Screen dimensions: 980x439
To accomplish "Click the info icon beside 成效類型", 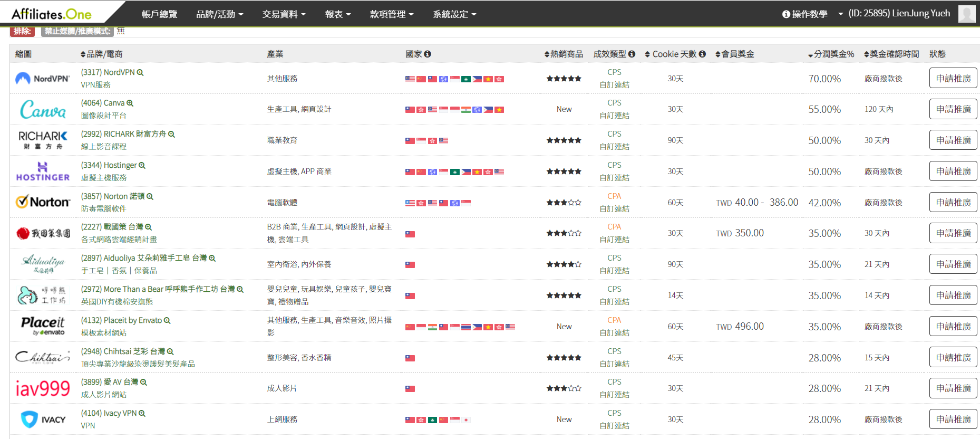I will 632,54.
